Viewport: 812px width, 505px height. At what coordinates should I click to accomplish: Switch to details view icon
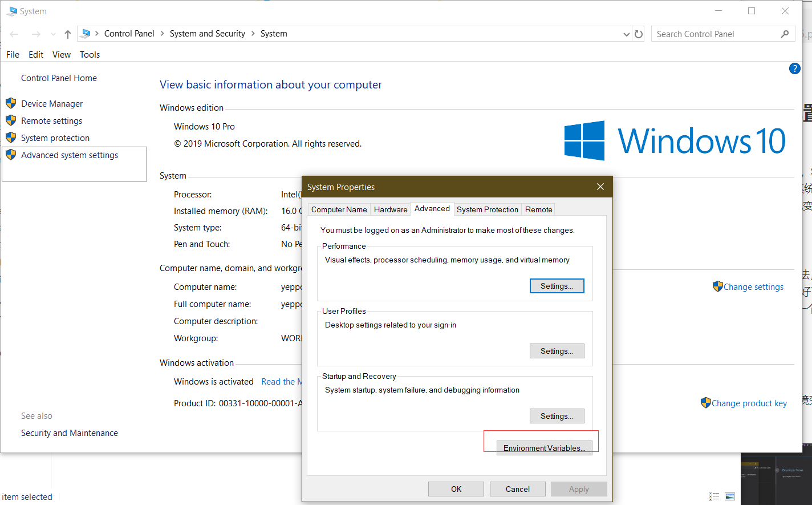(x=714, y=496)
